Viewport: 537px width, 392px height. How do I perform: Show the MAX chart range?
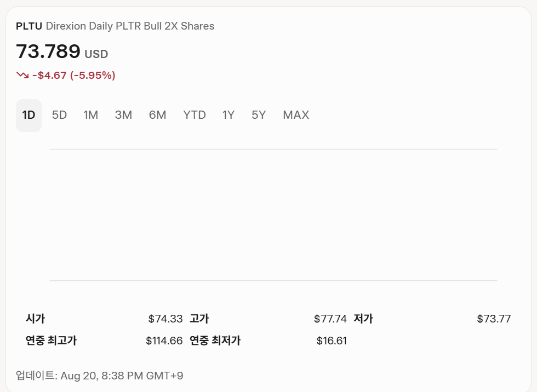pos(296,115)
